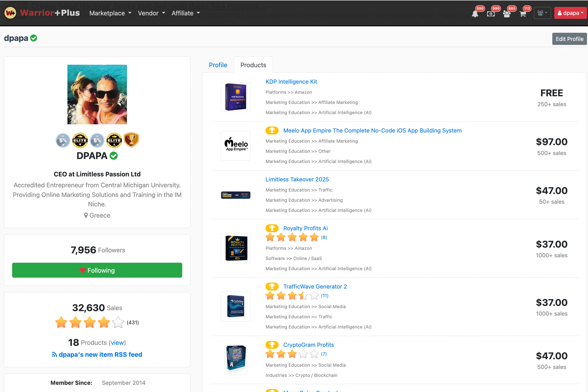Click the trophy shield badge
The width and height of the screenshot is (588, 392).
(x=131, y=140)
